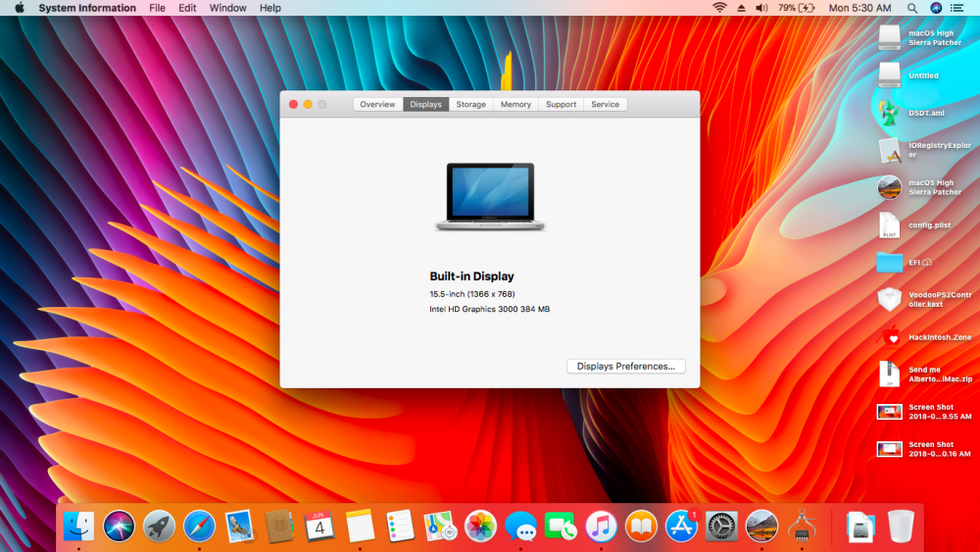The width and height of the screenshot is (980, 552).
Task: Select the Displays tab
Action: (425, 104)
